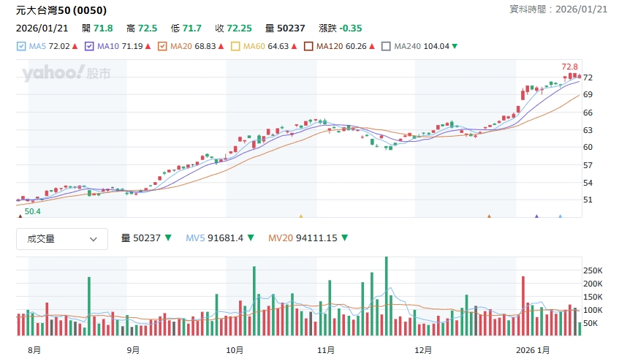Click the 72.8 high price label
Viewport: 619px width, 364px height.
569,67
